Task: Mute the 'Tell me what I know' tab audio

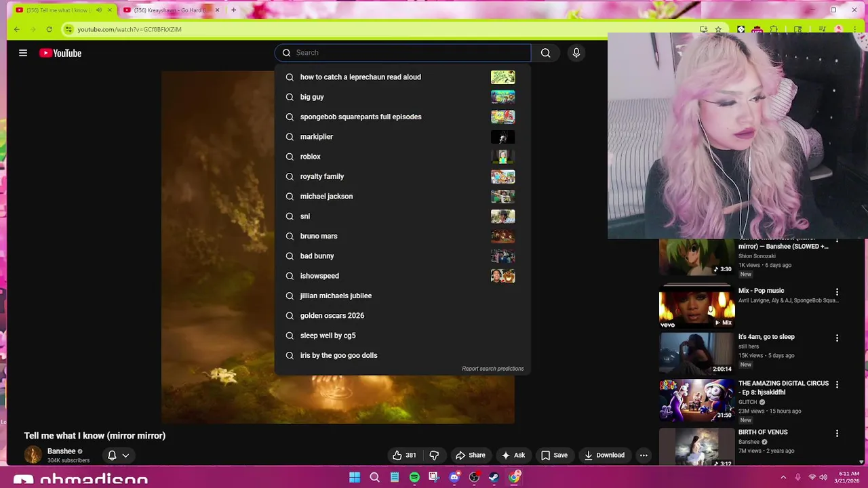Action: [99, 10]
